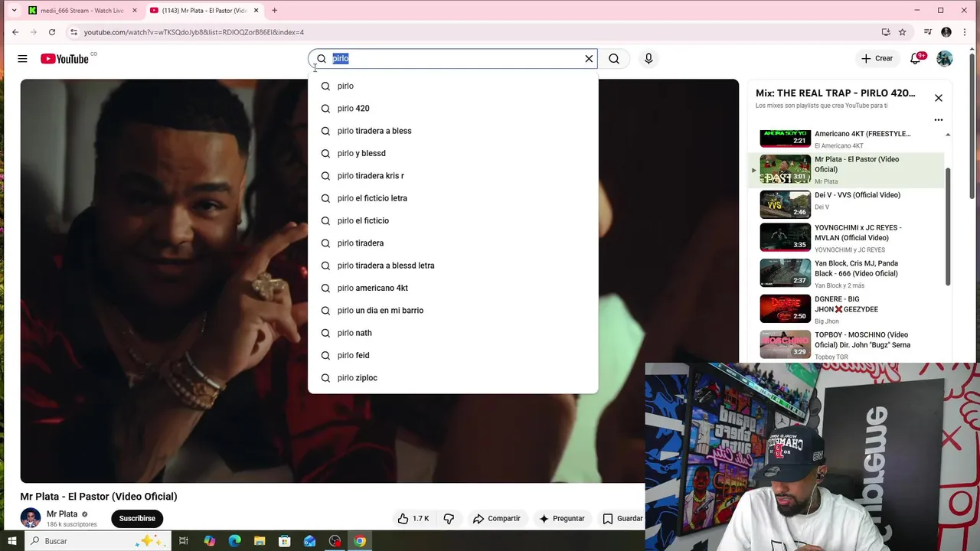The height and width of the screenshot is (551, 980).
Task: Open Mr Plata channel avatar
Action: pyautogui.click(x=31, y=518)
